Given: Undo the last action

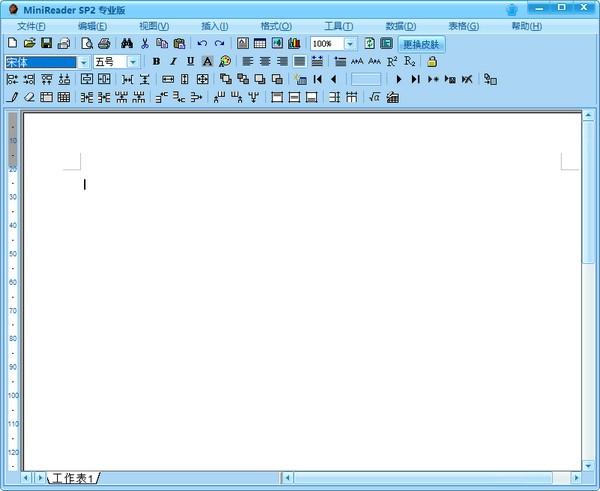Looking at the screenshot, I should [202, 43].
